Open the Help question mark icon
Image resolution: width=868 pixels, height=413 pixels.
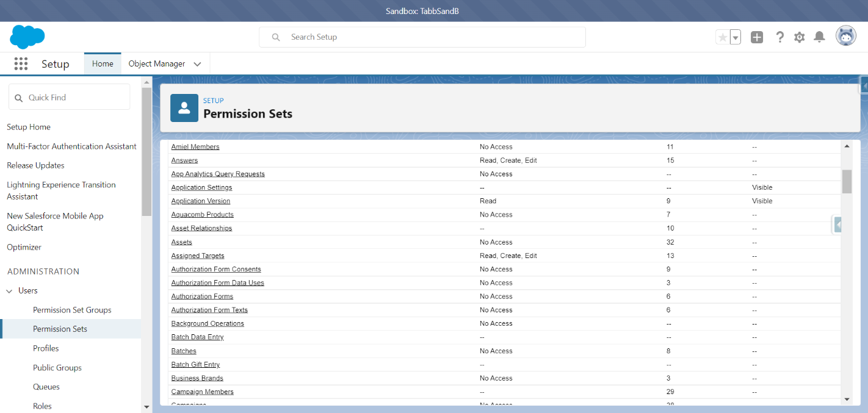pos(779,37)
